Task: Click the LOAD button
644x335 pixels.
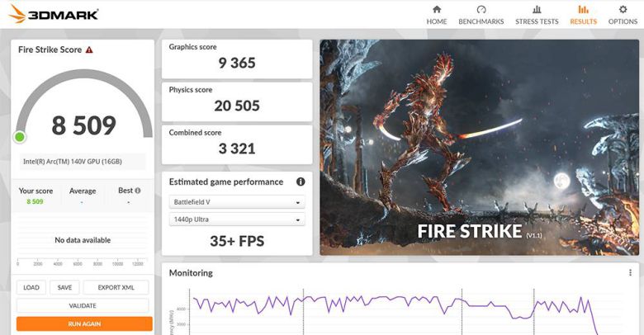Action: coord(31,287)
